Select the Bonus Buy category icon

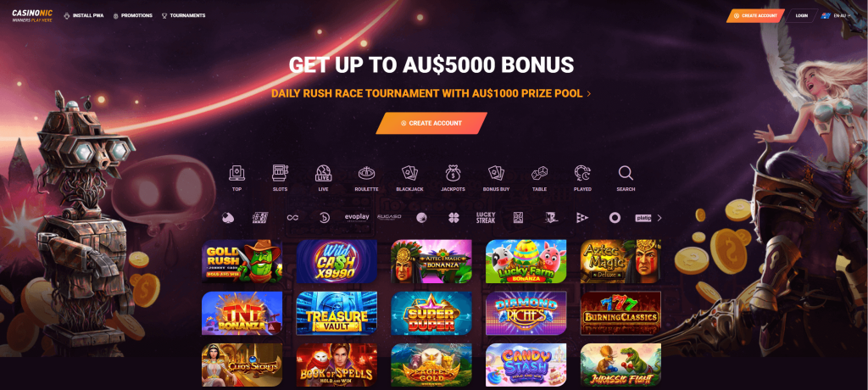click(x=496, y=174)
